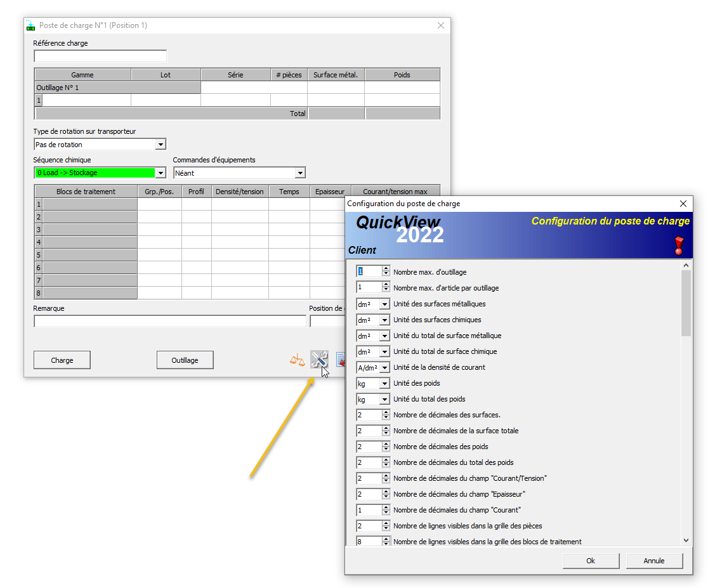Open the 'Commandes d'équipements' Néant dropdown
This screenshot has width=708, height=588.
click(x=299, y=173)
